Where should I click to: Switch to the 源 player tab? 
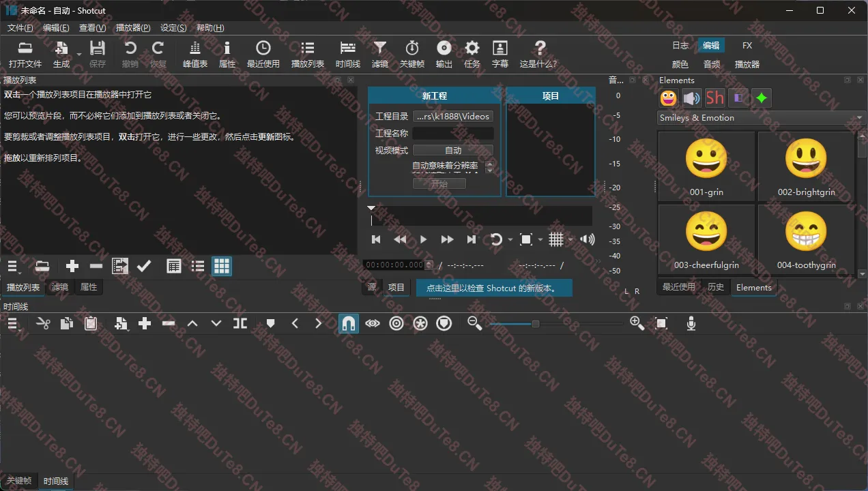click(372, 287)
